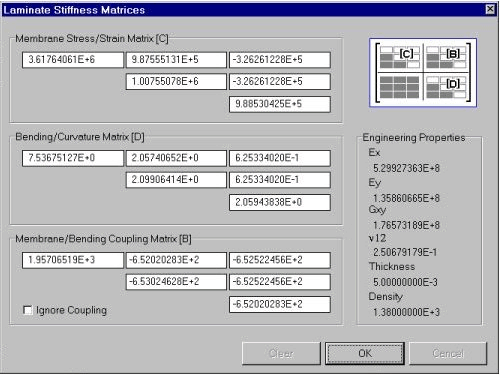The image size is (500, 375).
Task: Click second-row membrane field -3.26261228E+5
Action: (280, 81)
